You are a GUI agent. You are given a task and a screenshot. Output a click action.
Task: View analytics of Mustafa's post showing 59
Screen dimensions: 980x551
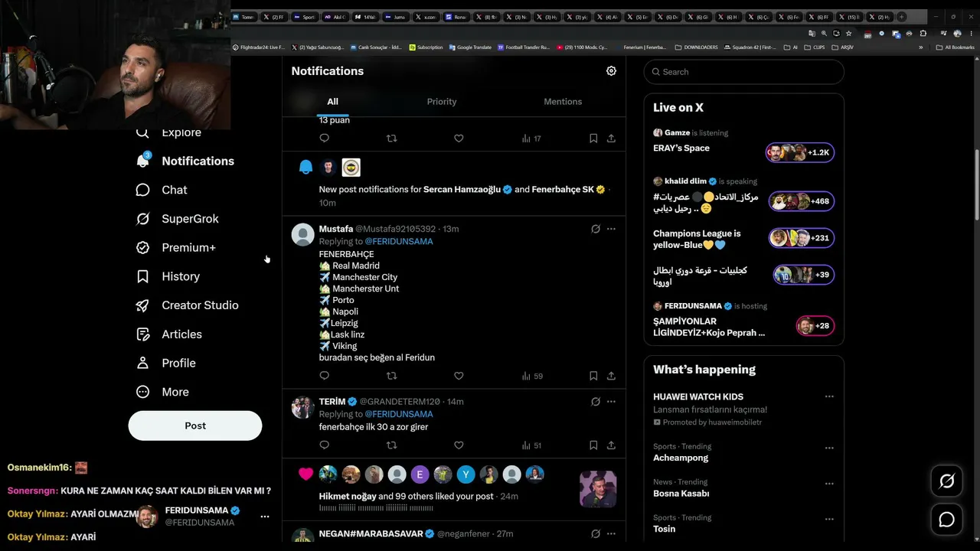coord(532,376)
